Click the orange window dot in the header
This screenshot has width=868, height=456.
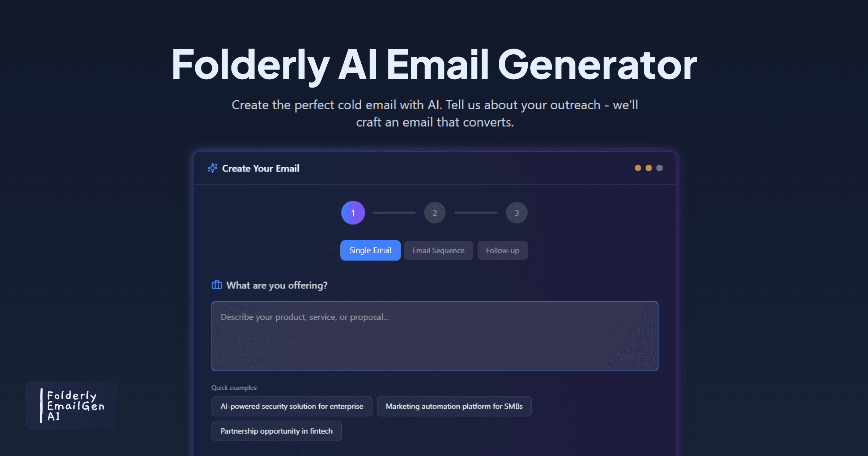[x=638, y=168]
